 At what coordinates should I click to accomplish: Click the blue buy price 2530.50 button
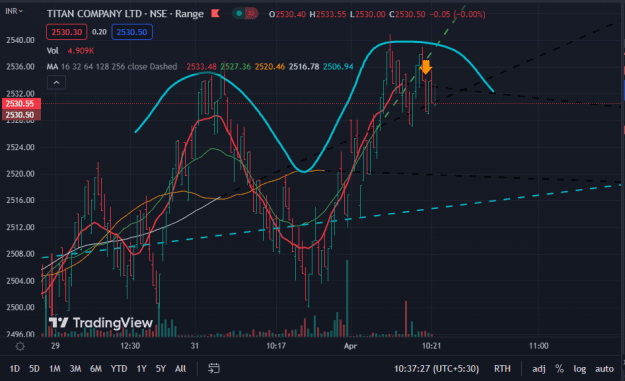pos(132,32)
